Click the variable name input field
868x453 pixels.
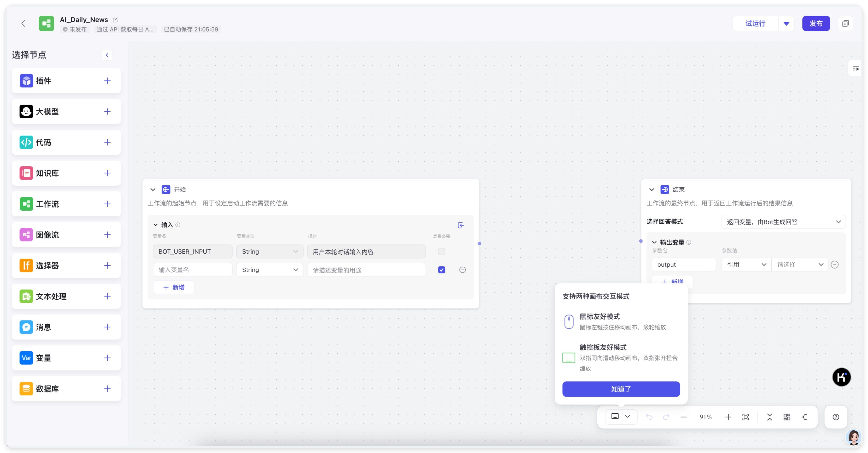(x=192, y=270)
